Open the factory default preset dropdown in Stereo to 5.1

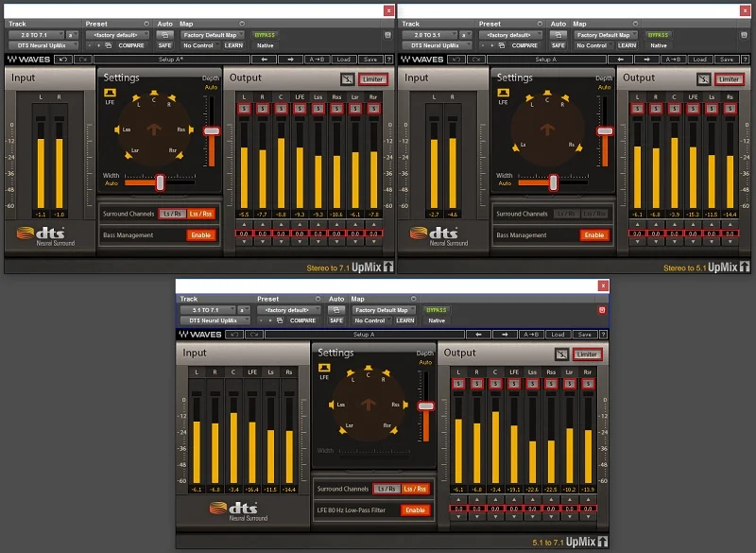(x=510, y=35)
